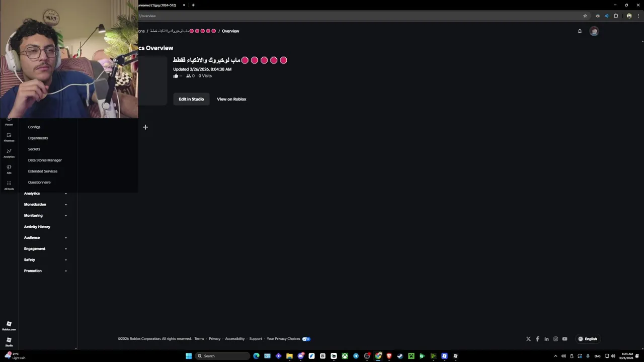This screenshot has width=644, height=362.
Task: Open Activity History page
Action: pyautogui.click(x=37, y=227)
